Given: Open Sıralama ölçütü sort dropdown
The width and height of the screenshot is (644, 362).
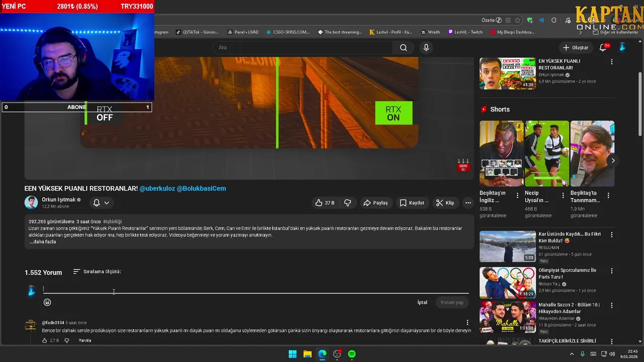Looking at the screenshot, I should click(97, 271).
